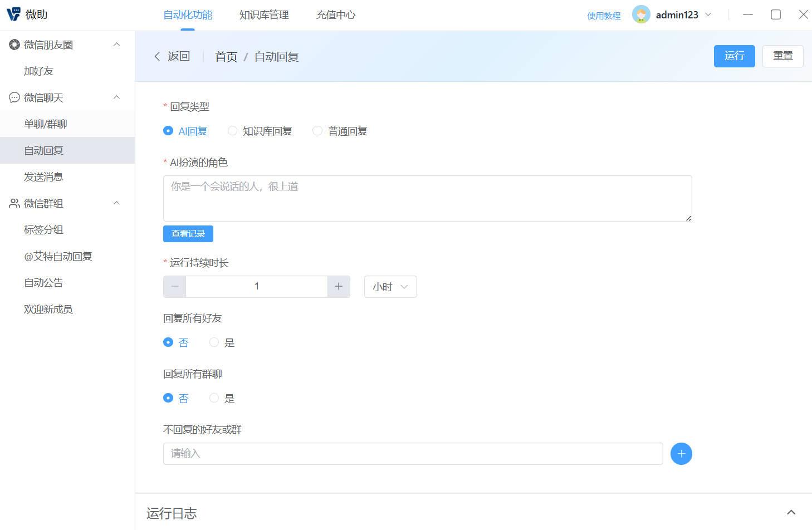Open the 小时 time unit dropdown
812x530 pixels.
click(x=390, y=286)
